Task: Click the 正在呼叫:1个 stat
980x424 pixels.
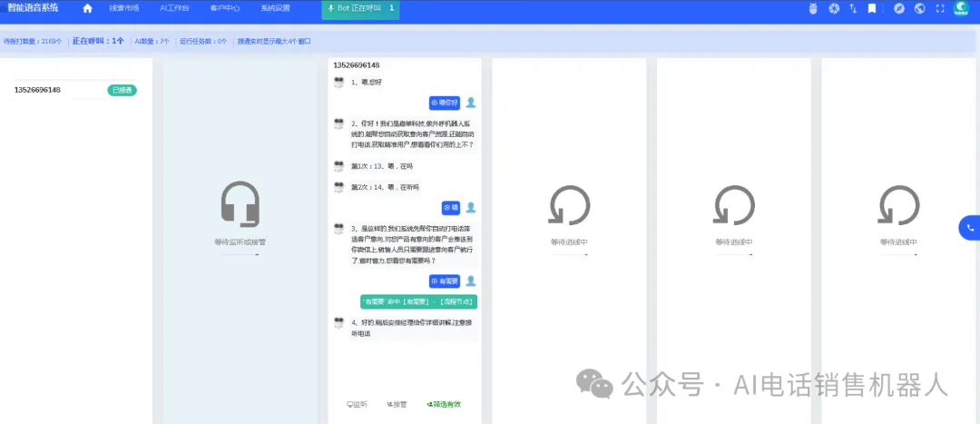Action: (x=98, y=41)
